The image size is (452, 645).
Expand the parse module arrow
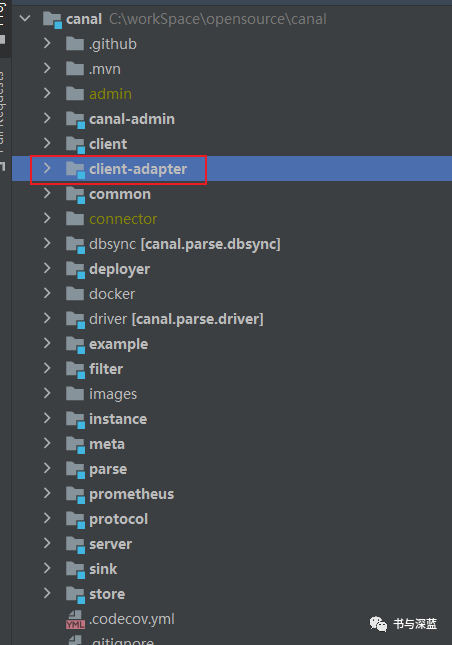[47, 469]
